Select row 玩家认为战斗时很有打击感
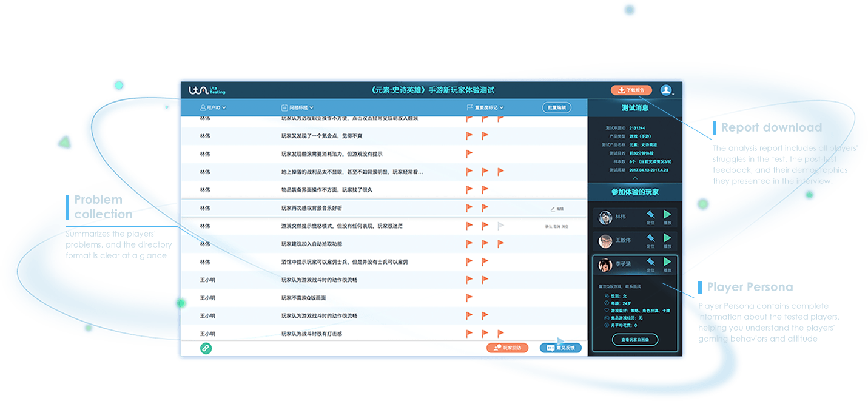This screenshot has width=868, height=401. (x=384, y=334)
